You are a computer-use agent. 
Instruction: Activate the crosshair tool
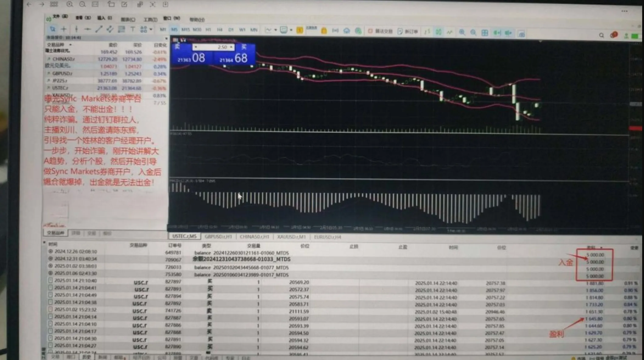pyautogui.click(x=64, y=29)
